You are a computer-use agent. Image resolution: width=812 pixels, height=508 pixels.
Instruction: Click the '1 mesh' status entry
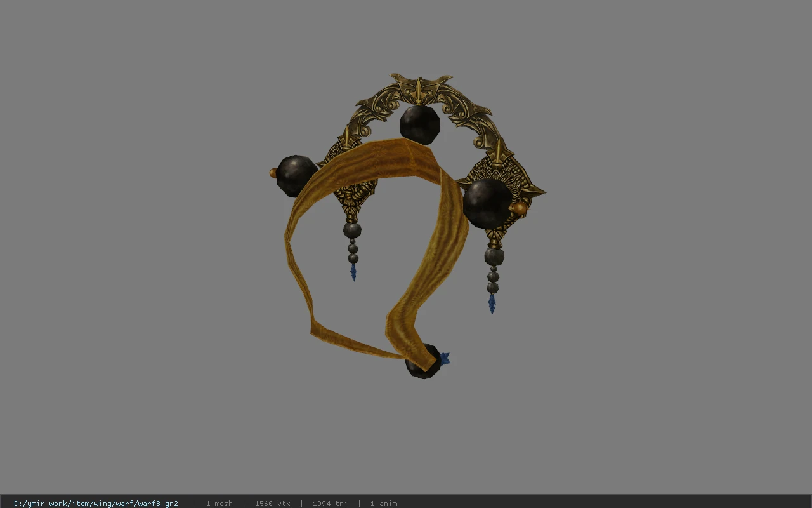[x=219, y=504]
